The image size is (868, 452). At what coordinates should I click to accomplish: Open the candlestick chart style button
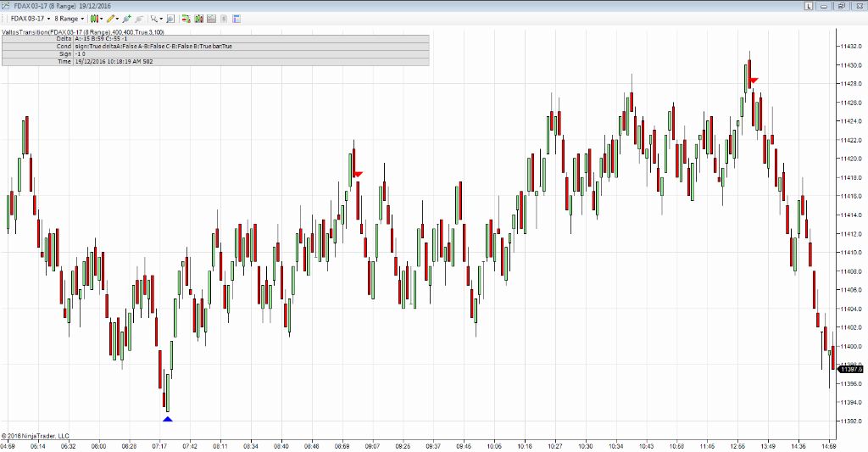[x=95, y=18]
